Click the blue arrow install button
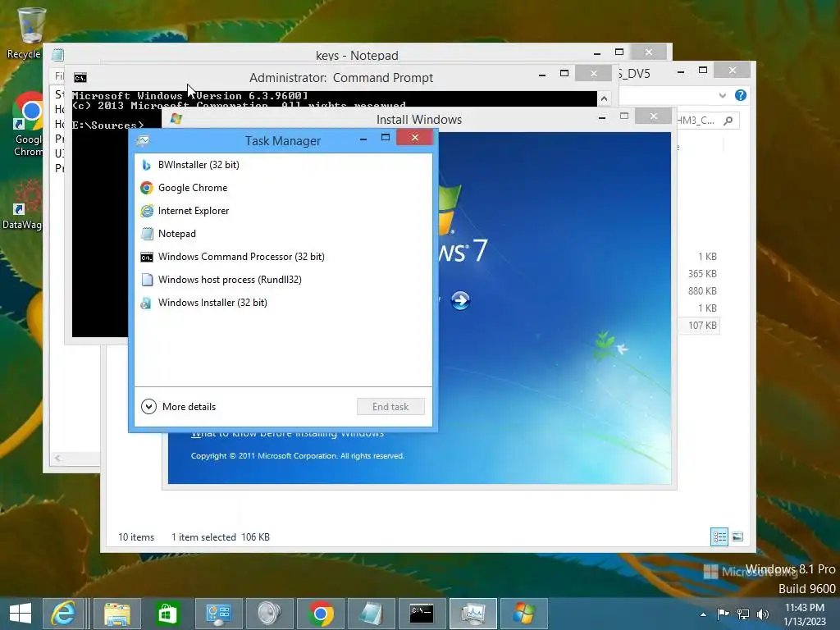This screenshot has height=630, width=840. (x=460, y=300)
